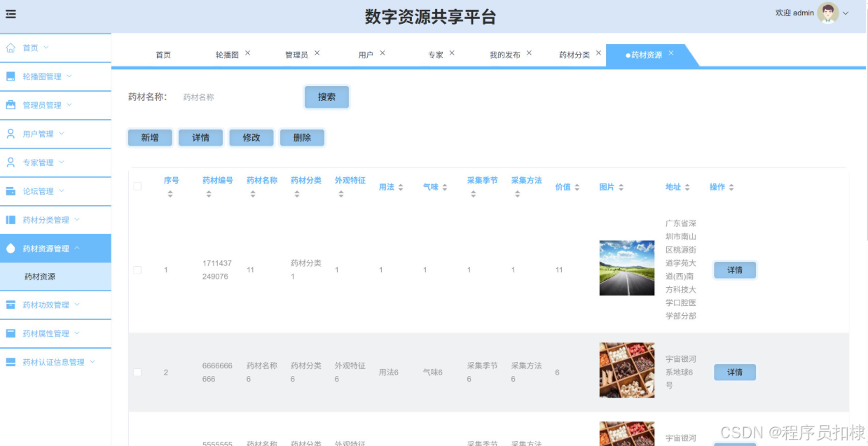Screen dimensions: 868x446
Task: Close the 我的发布 tab
Action: point(529,53)
